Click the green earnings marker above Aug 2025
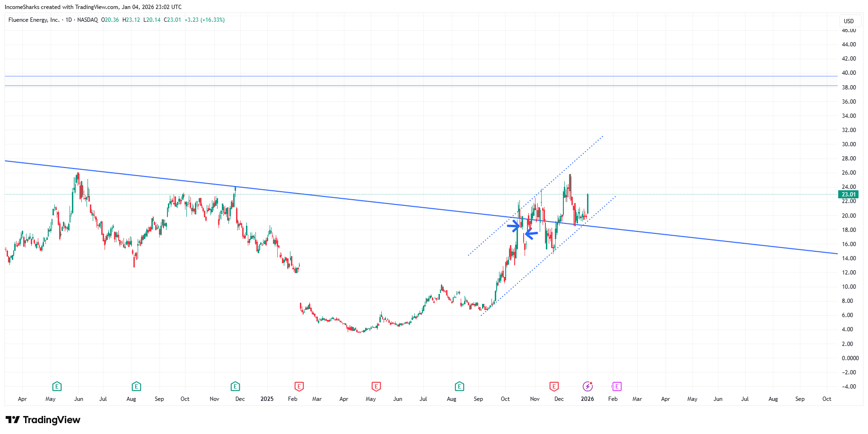Viewport: 868px width, 434px height. (x=459, y=387)
